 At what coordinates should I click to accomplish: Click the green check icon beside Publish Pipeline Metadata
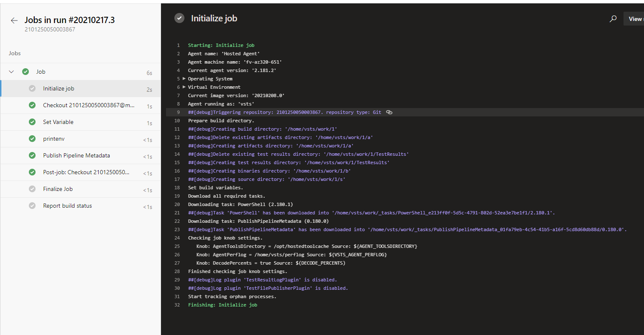tap(32, 155)
